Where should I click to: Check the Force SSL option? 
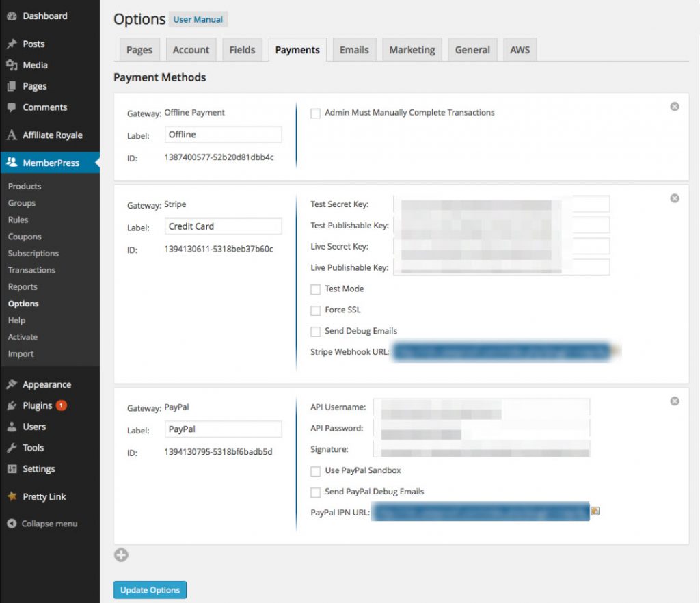tap(316, 310)
